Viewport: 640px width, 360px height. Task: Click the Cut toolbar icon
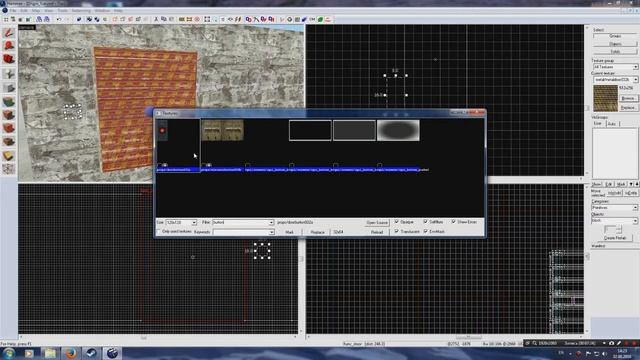[156, 19]
